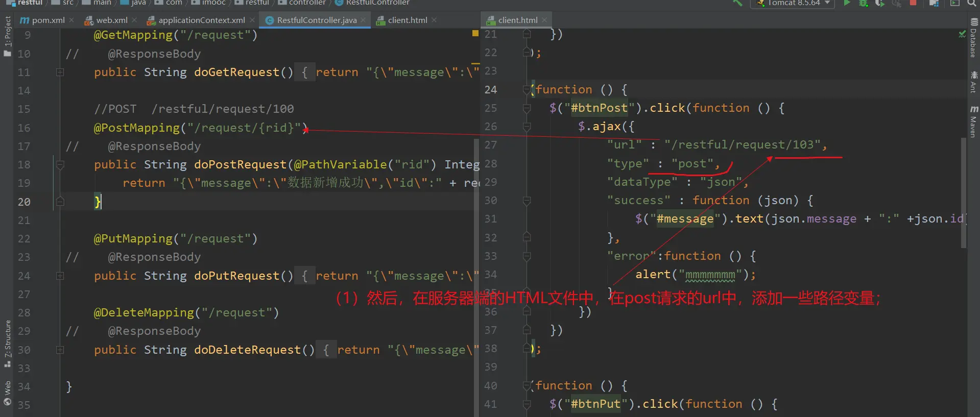Close the web.xml editor tab

point(134,20)
